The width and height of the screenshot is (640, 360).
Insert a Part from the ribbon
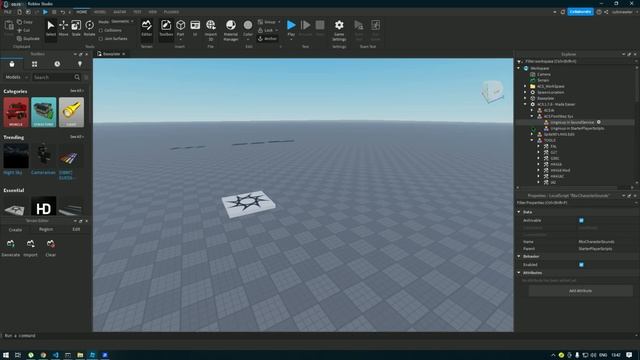pyautogui.click(x=180, y=29)
